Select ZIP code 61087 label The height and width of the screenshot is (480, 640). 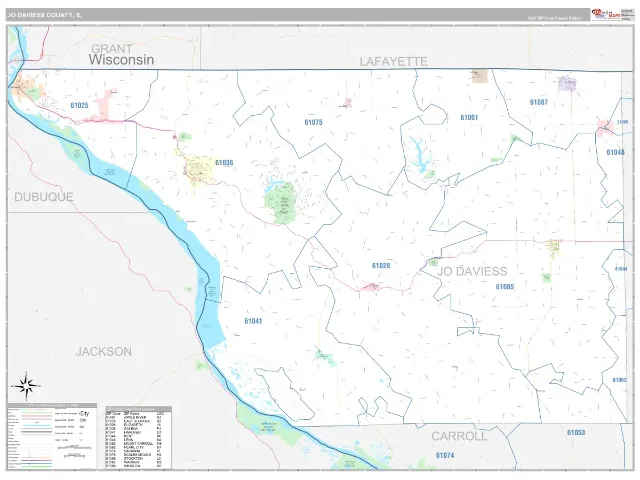coord(539,102)
